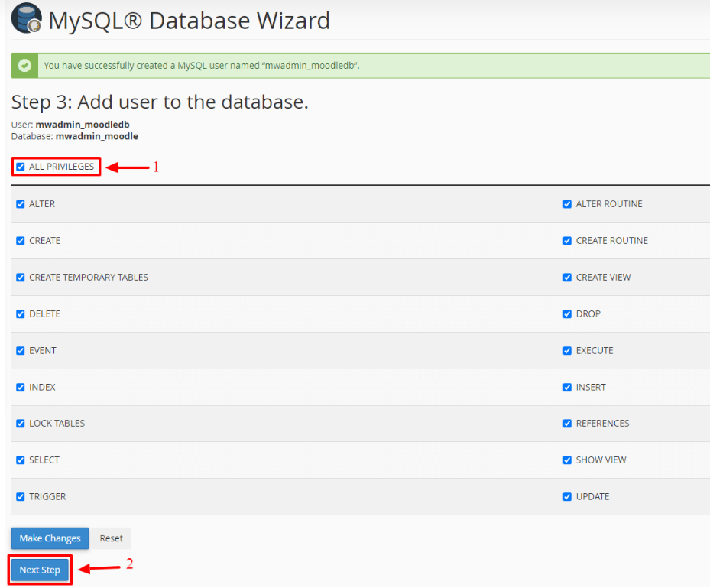Click the MySQL Database Wizard icon
Viewport: 710px width, 588px height.
(x=26, y=19)
